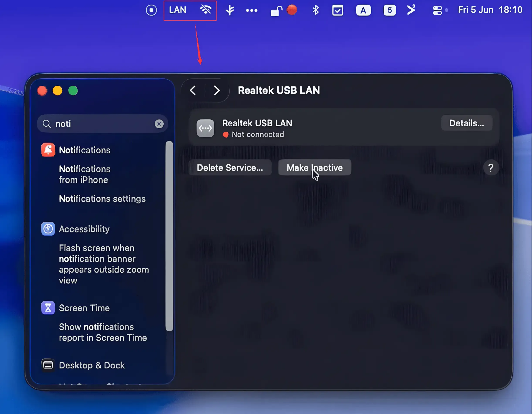
Task: Open the LAN menu bar item
Action: tap(178, 10)
